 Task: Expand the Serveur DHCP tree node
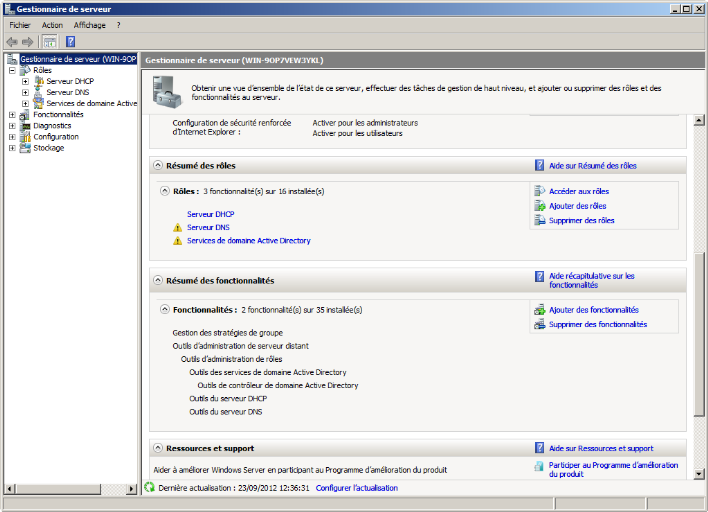tap(25, 81)
